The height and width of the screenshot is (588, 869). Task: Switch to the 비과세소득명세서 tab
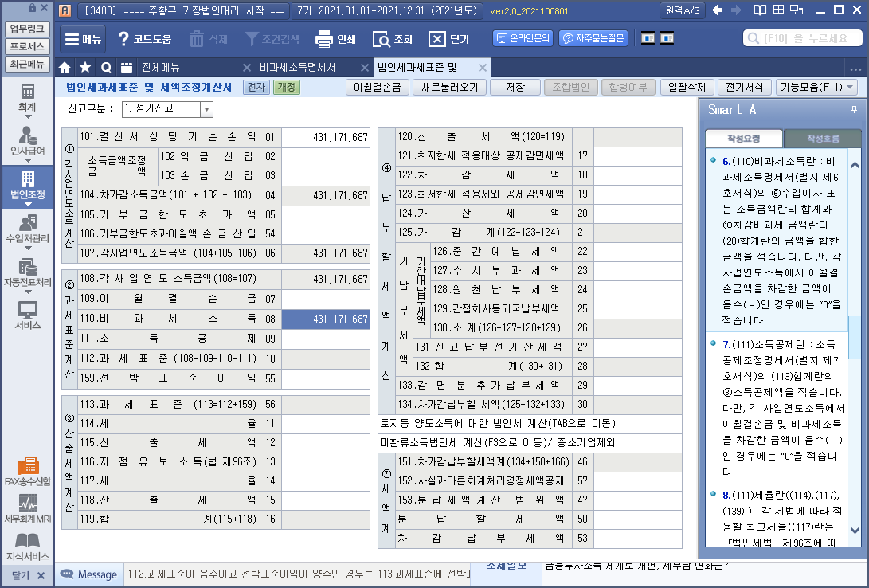tap(298, 68)
